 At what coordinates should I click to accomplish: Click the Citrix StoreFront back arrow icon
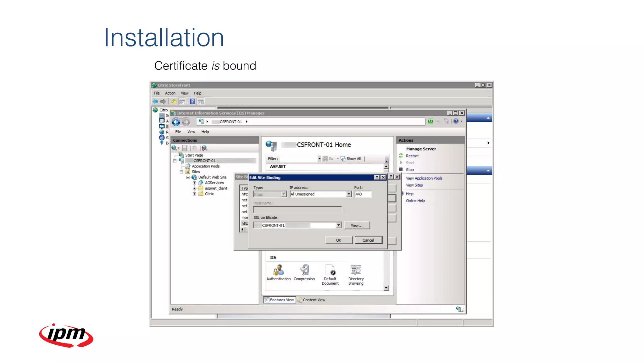[x=155, y=101]
